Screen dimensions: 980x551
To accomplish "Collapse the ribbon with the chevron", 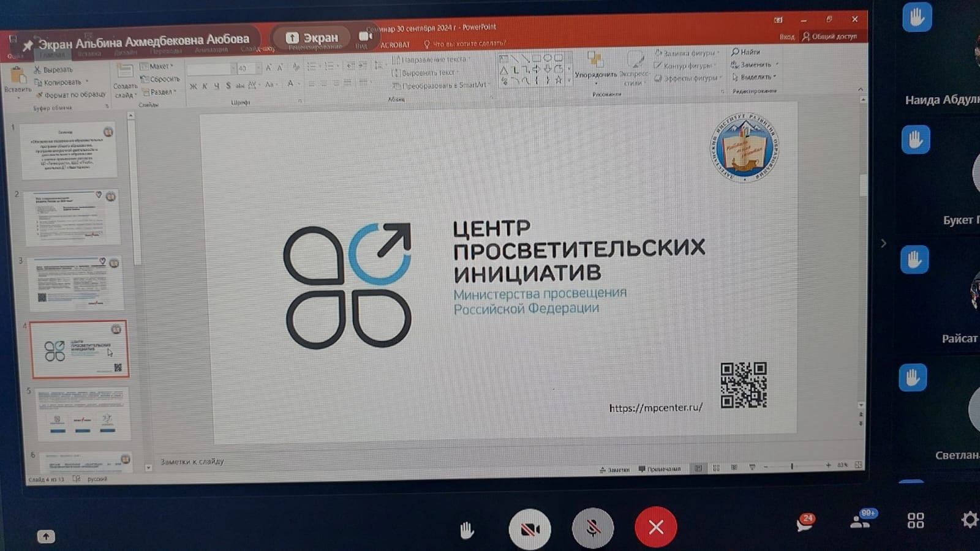I will tap(860, 89).
